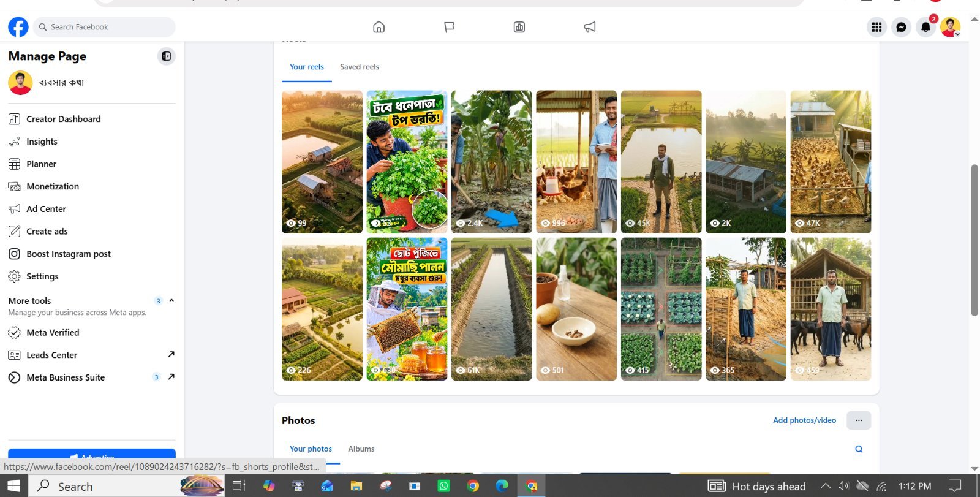Open Meta Business Suite external link arrow

[171, 377]
